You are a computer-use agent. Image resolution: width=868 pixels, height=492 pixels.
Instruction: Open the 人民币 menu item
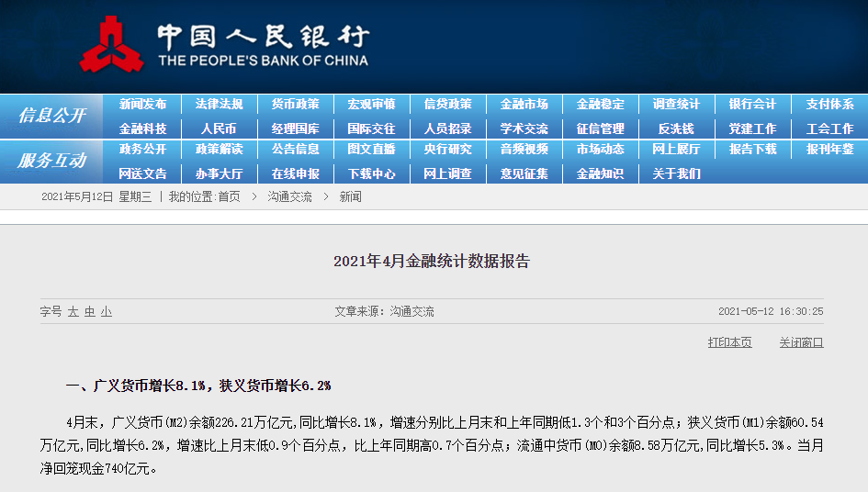tap(220, 129)
